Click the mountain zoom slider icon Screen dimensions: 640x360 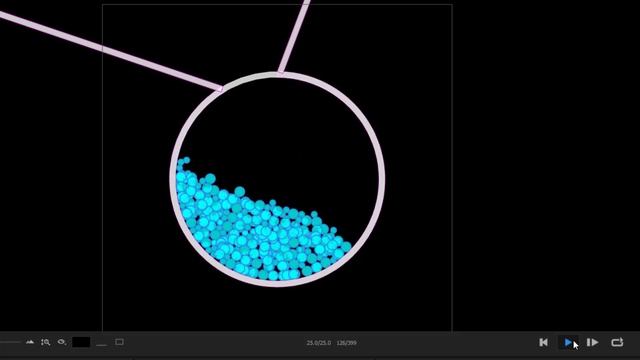(x=30, y=342)
